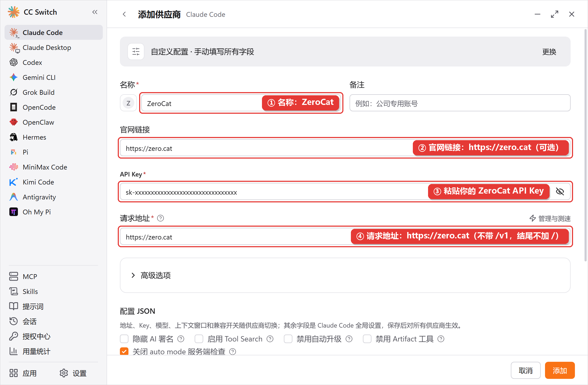This screenshot has height=385, width=588.
Task: Enable the 启用 Tool Search checkbox
Action: point(199,339)
